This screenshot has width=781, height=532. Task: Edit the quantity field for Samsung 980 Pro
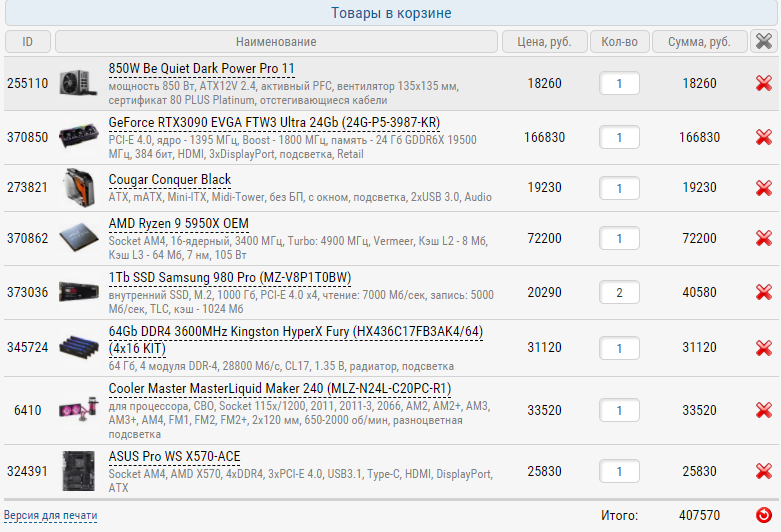tap(620, 293)
